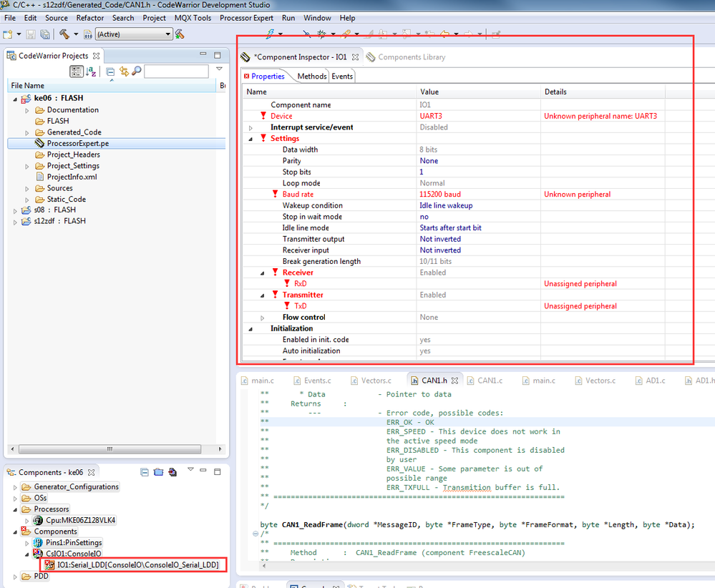
Task: Open the (Active) build configuration dropdown
Action: point(168,34)
